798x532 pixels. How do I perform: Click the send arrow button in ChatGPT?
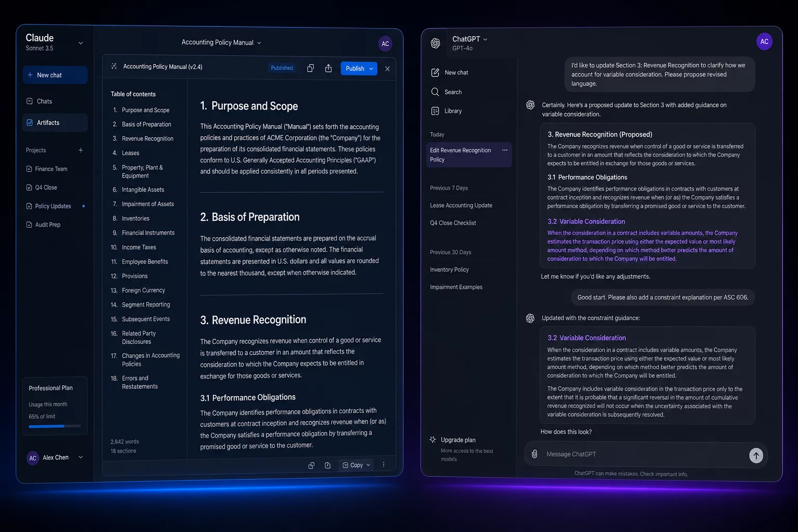756,456
